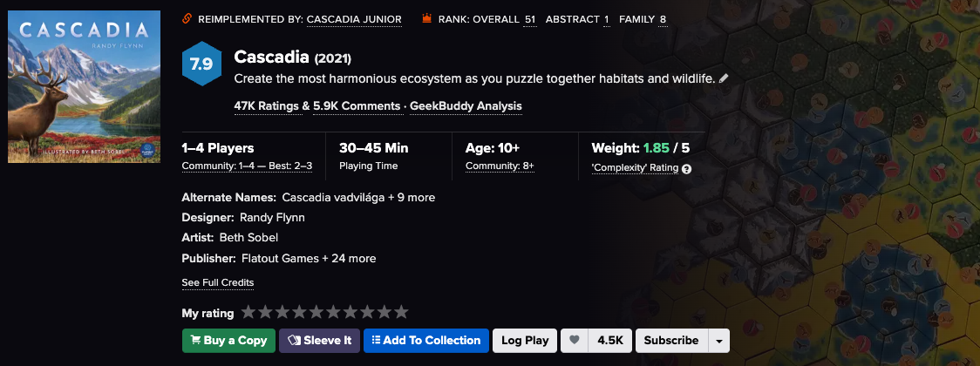Viewport: 980px width, 366px height.
Task: Open Abstract rank 1 link
Action: point(606,19)
